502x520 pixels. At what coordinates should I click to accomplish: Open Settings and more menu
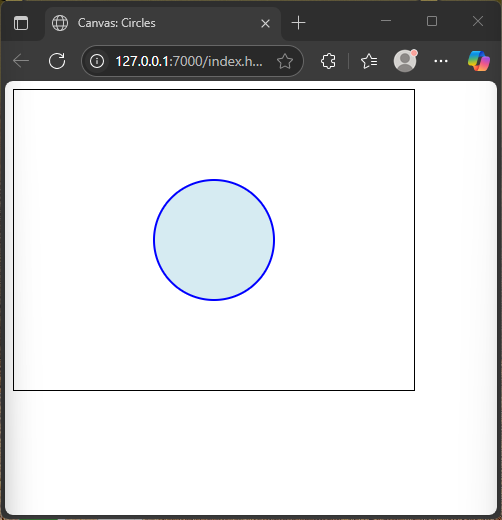click(441, 61)
